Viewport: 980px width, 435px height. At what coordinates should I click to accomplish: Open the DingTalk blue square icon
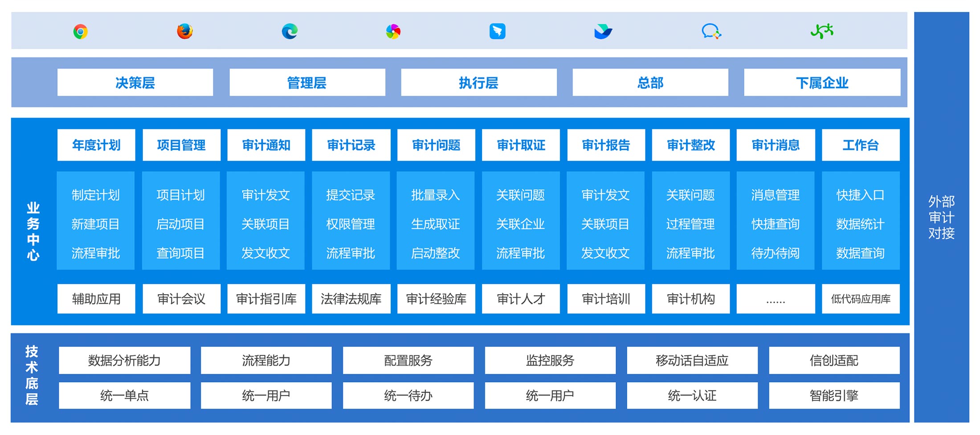(x=498, y=32)
